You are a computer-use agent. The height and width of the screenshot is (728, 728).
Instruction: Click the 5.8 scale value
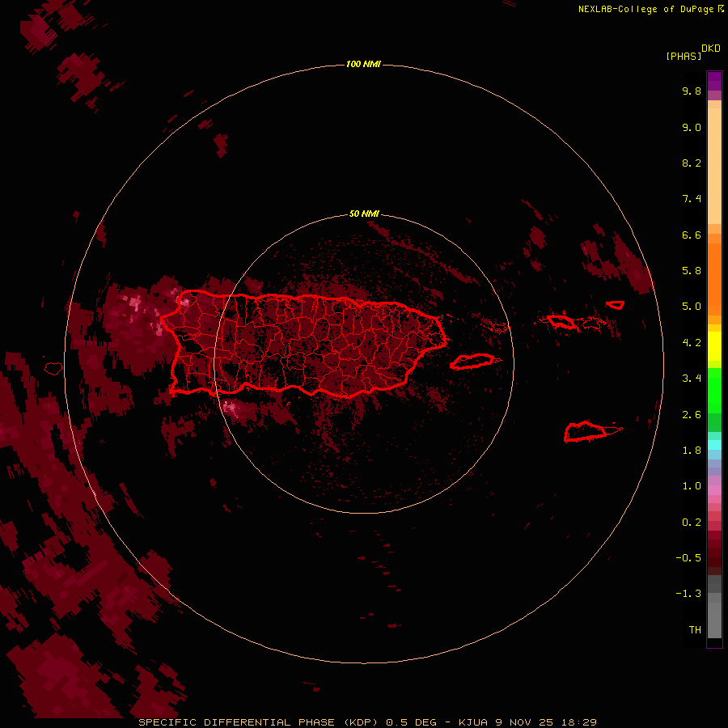692,271
